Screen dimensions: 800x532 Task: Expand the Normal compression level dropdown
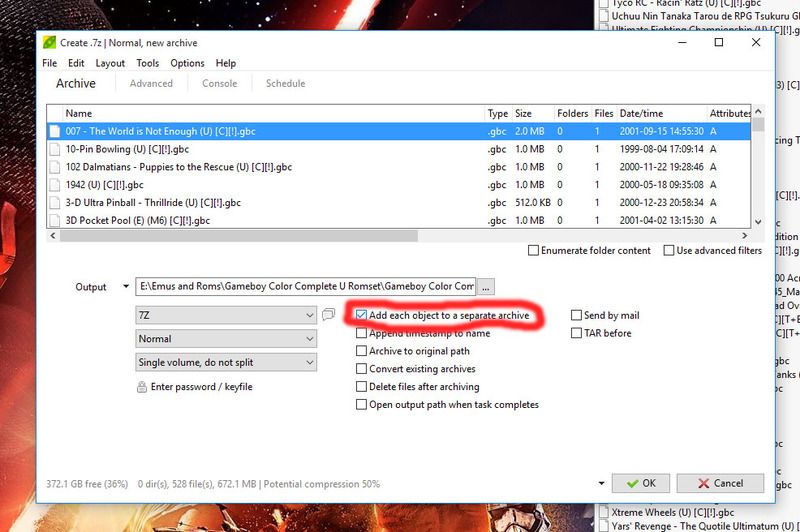coord(226,339)
